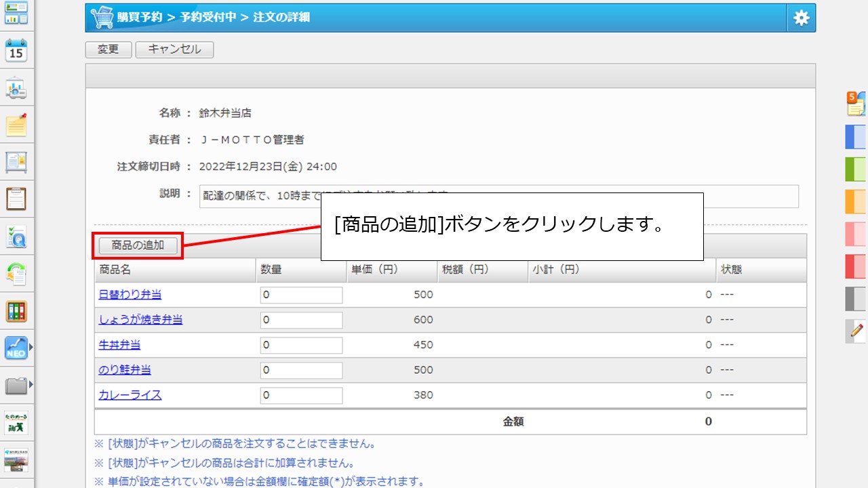The image size is (868, 488).
Task: Click the shopping cart icon in header
Action: (x=102, y=18)
